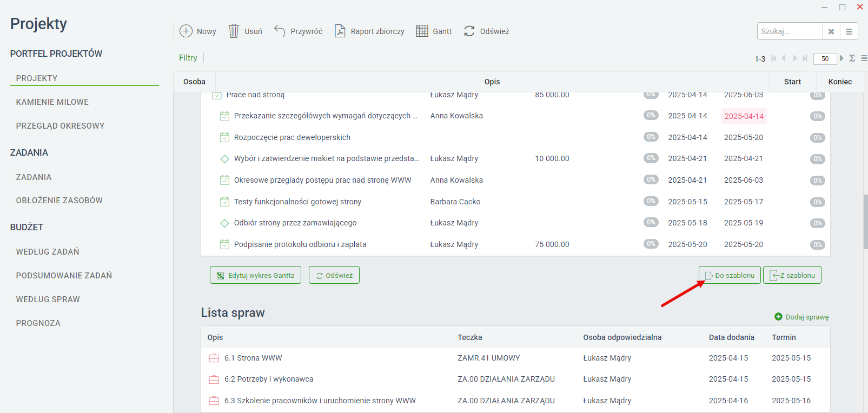868x413 pixels.
Task: Clear the search field with X icon
Action: click(831, 31)
